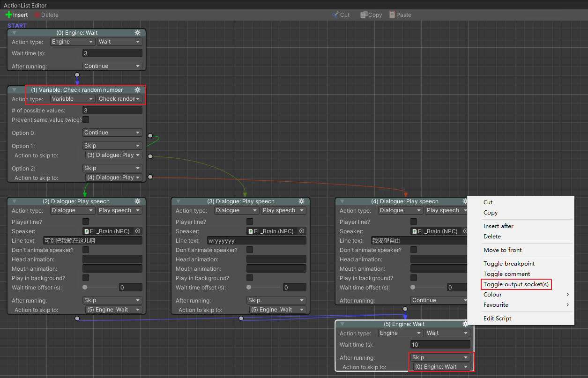Viewport: 588px width, 378px height.
Task: Enable 'Play in background?' in node (3)
Action: click(x=250, y=278)
